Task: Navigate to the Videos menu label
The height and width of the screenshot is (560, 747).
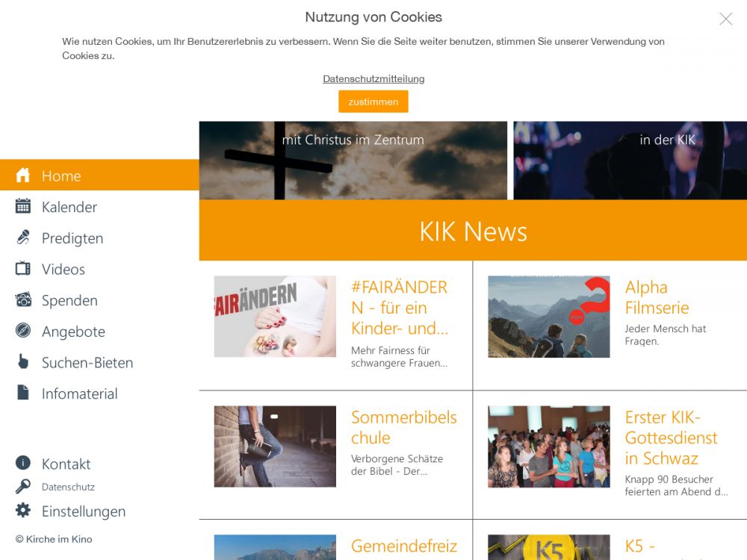Action: point(63,269)
